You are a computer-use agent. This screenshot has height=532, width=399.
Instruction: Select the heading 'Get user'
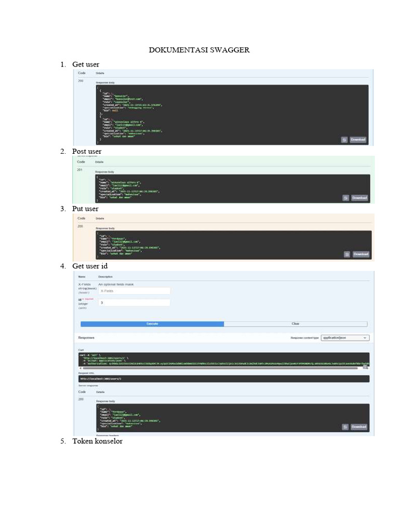pos(86,64)
